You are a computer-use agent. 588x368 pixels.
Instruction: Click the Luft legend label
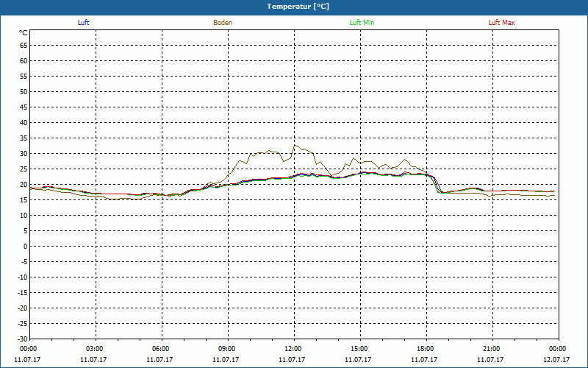tap(83, 23)
